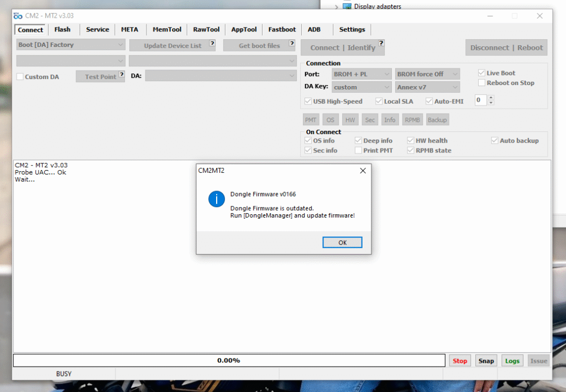
Task: Click the up arrow of the numeric counter
Action: pyautogui.click(x=490, y=97)
